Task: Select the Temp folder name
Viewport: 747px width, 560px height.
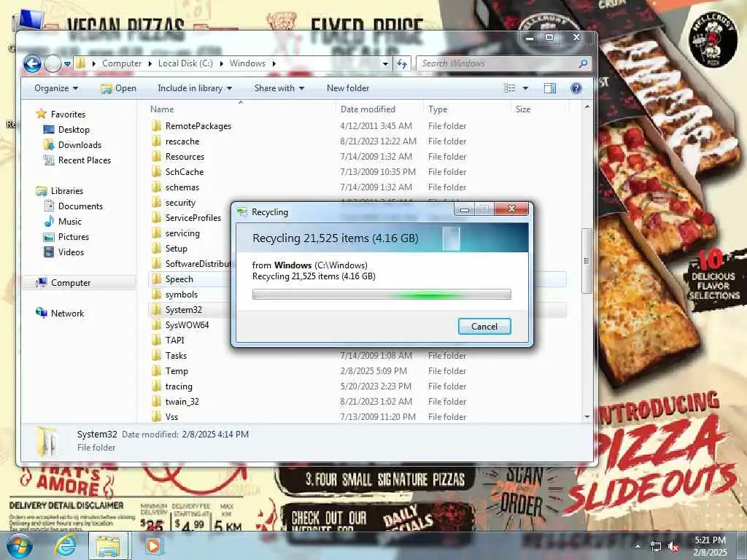Action: click(177, 371)
